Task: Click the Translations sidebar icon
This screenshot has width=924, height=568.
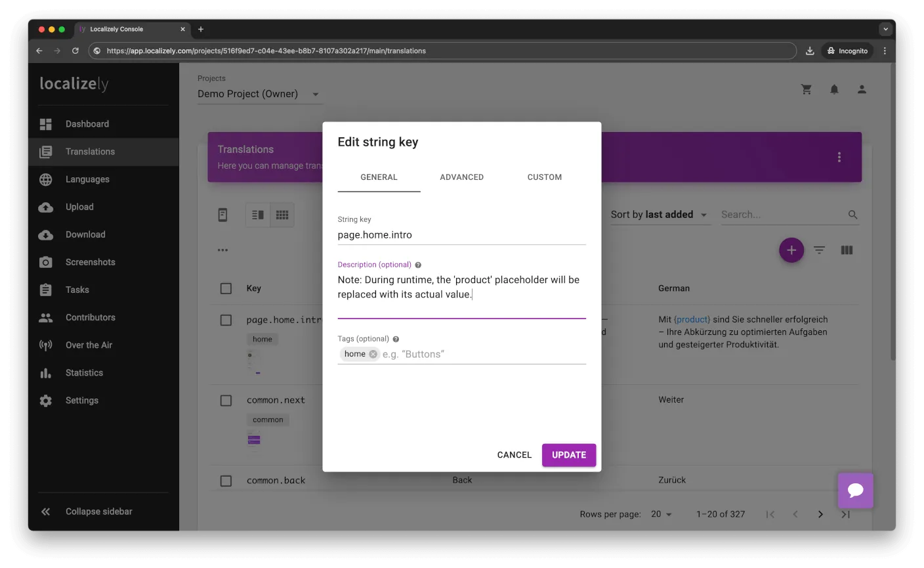Action: (45, 152)
